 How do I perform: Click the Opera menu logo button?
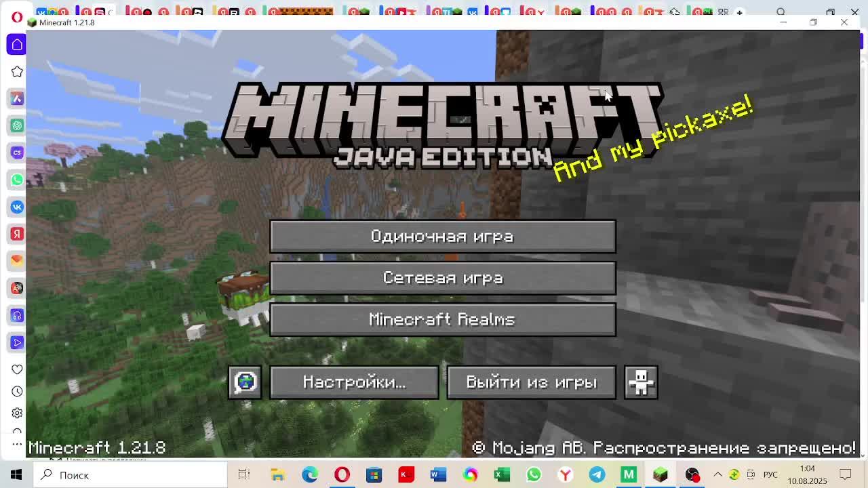(17, 16)
